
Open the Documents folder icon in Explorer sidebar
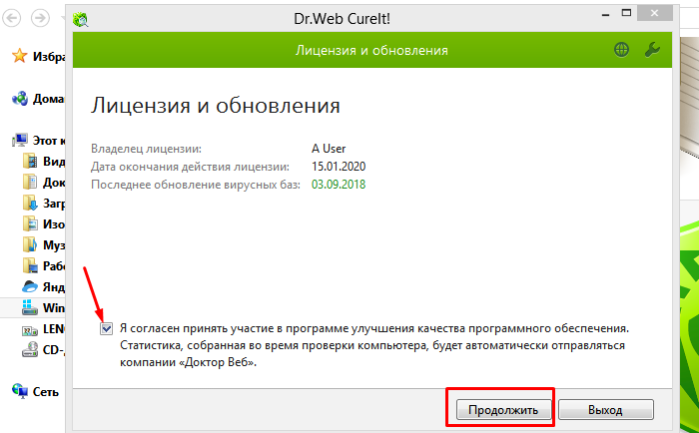(30, 182)
